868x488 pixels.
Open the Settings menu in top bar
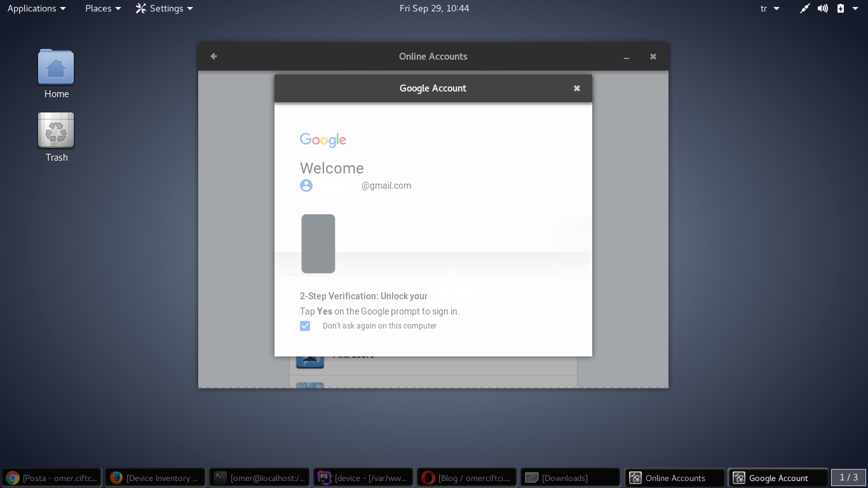point(165,8)
